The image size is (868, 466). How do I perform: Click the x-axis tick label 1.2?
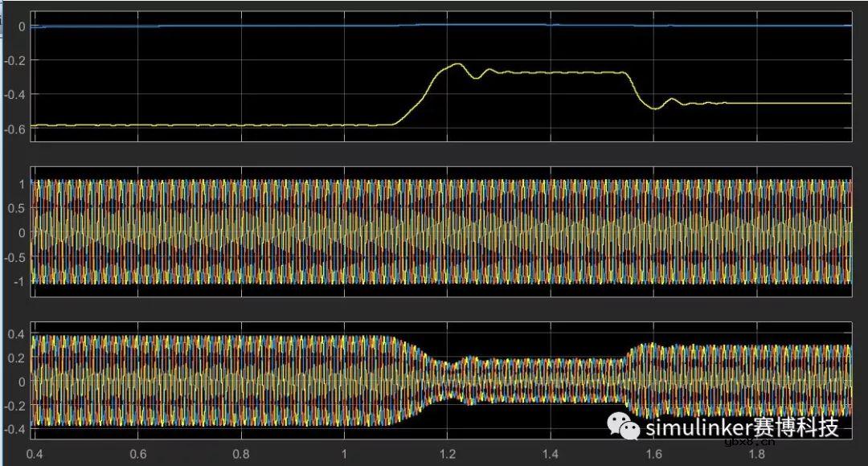point(448,453)
